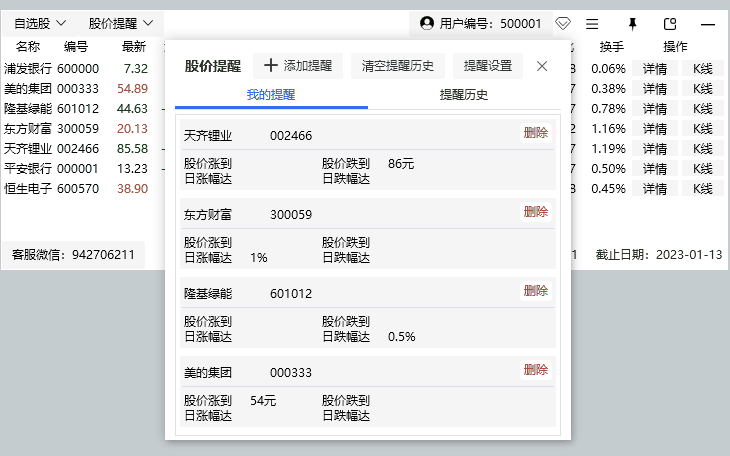Click stock code 601012 in watchlist
This screenshot has height=456, width=730.
coord(78,109)
